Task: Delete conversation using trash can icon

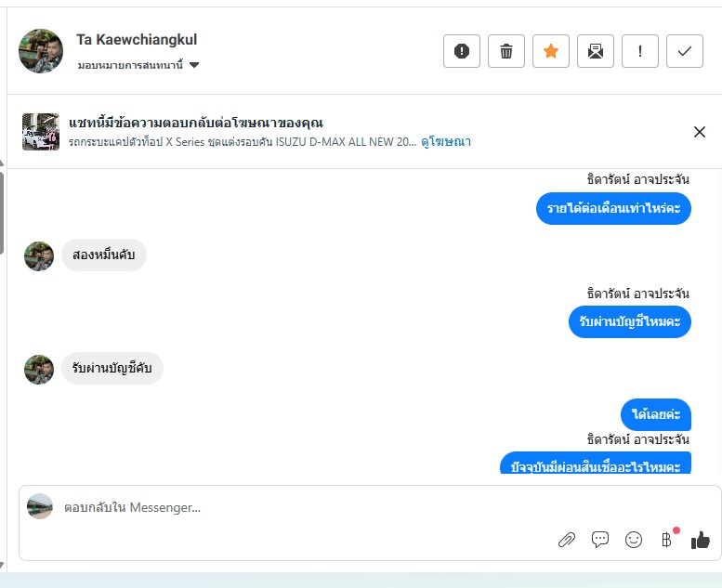Action: pyautogui.click(x=506, y=51)
